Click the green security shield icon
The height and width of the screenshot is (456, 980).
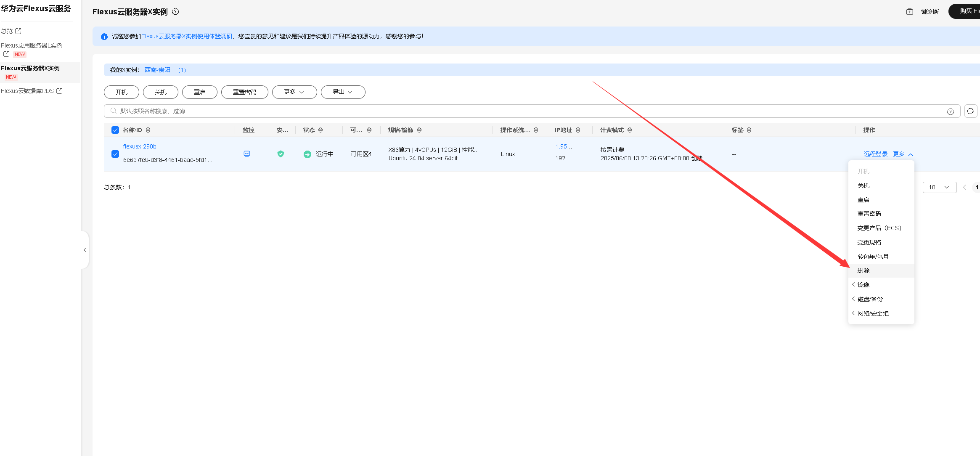click(x=281, y=154)
